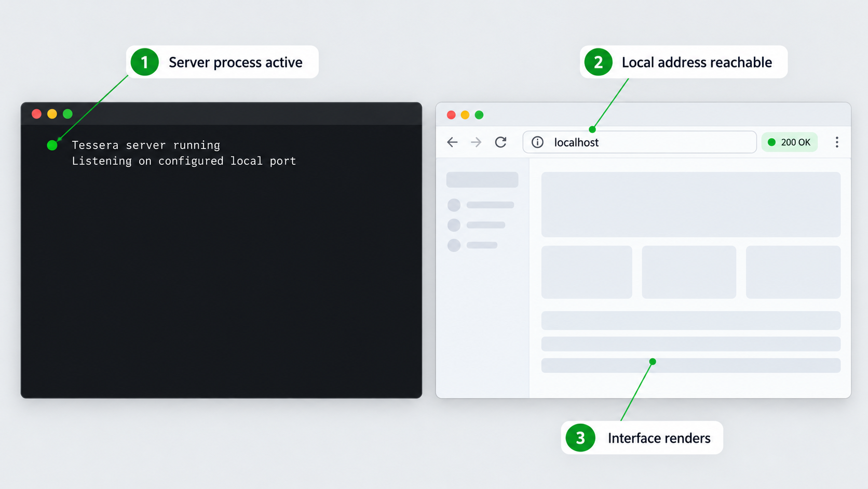The height and width of the screenshot is (489, 868).
Task: Maximize the terminal window
Action: point(67,114)
